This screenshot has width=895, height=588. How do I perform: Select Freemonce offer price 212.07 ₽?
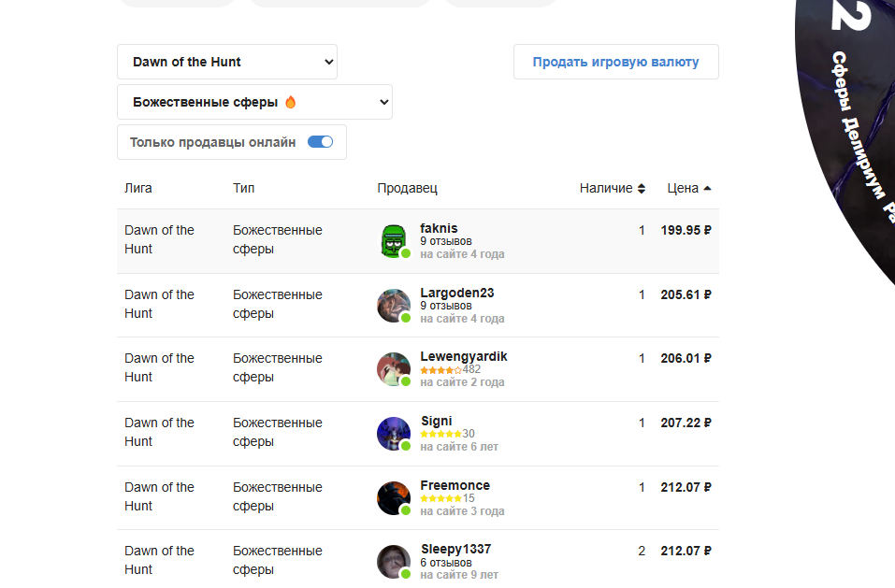pyautogui.click(x=686, y=487)
